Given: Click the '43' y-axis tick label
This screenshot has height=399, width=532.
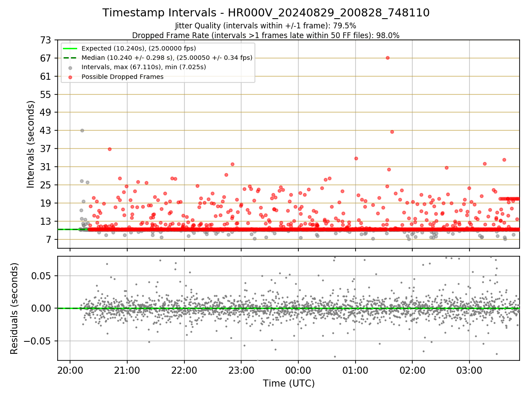Looking at the screenshot, I should tap(46, 131).
